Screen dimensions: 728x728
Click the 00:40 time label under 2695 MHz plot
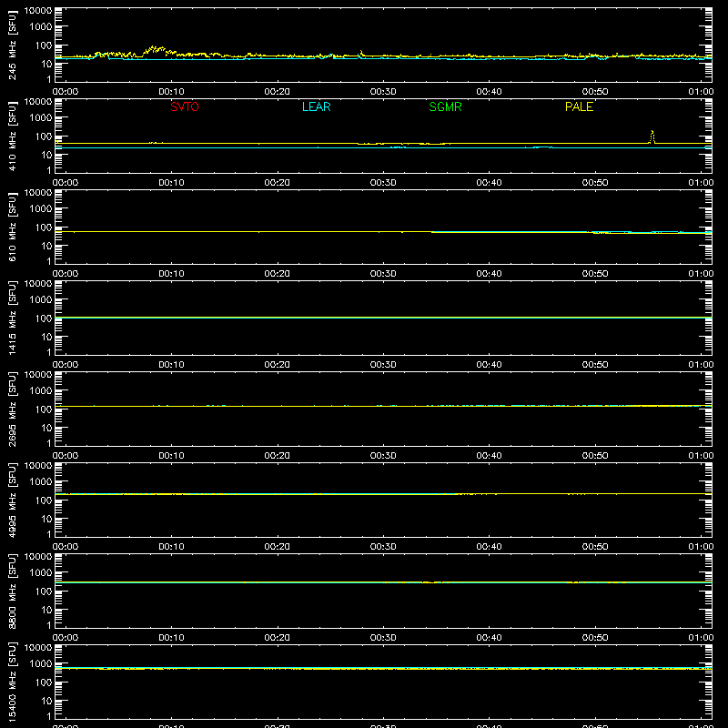489,456
